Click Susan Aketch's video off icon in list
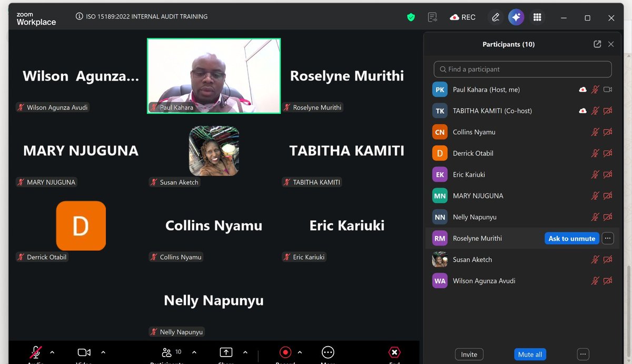This screenshot has height=364, width=632. (608, 260)
